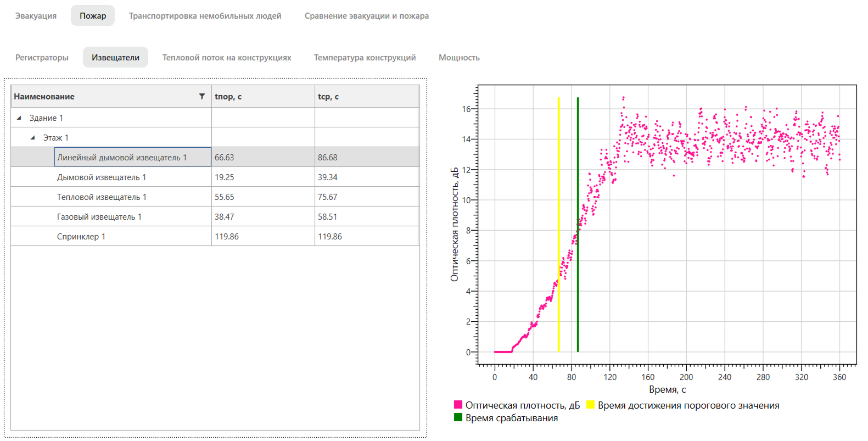This screenshot has width=868, height=441.
Task: Select row Газовый извещатель 1
Action: pos(215,216)
